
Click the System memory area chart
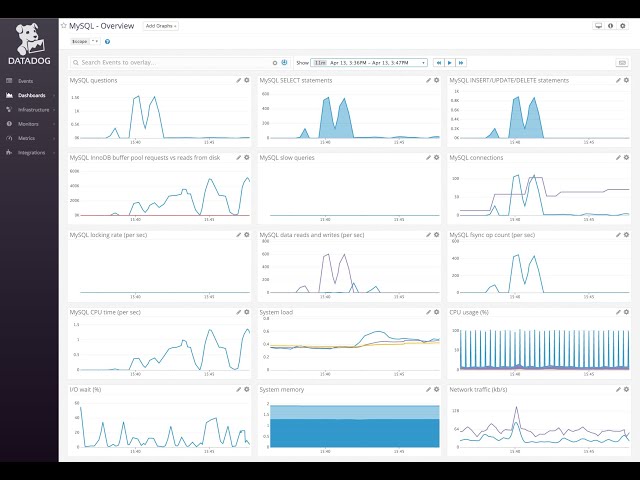(x=355, y=426)
